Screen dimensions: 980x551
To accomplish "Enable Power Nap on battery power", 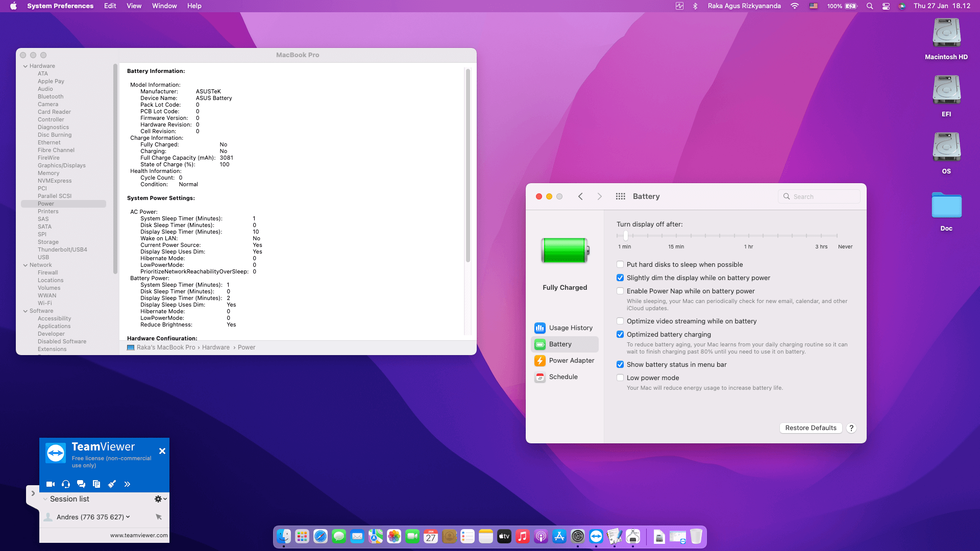I will tap(620, 291).
